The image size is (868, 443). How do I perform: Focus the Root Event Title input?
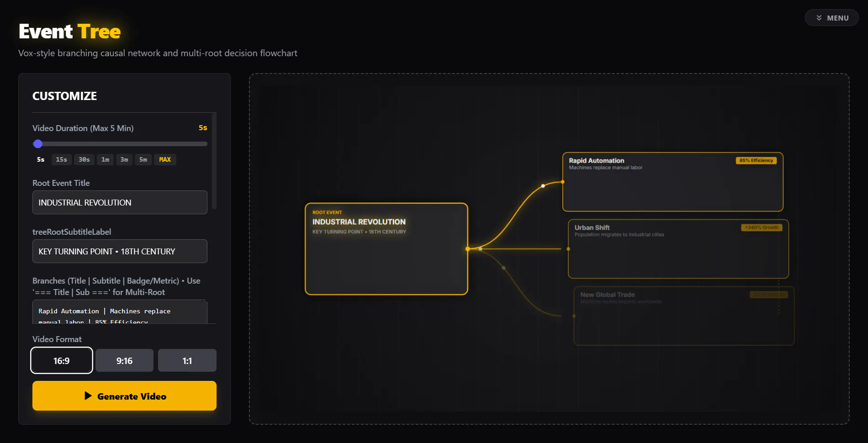[x=120, y=202]
